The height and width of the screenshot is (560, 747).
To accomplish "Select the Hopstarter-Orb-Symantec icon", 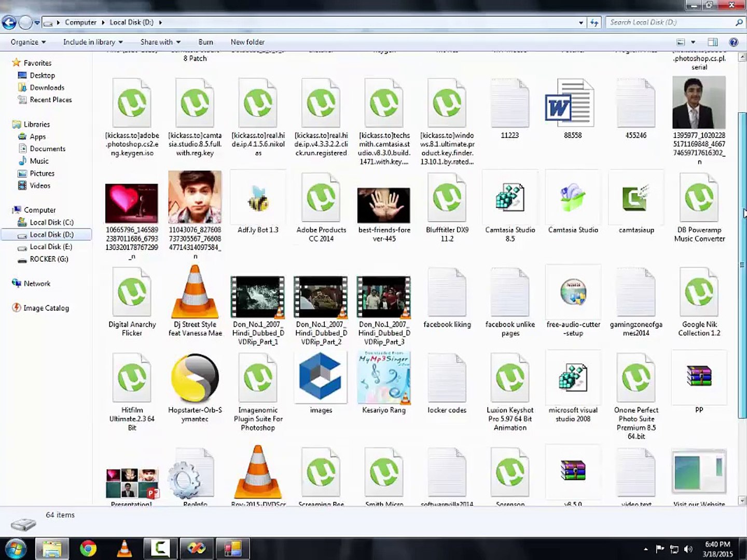I will [195, 378].
